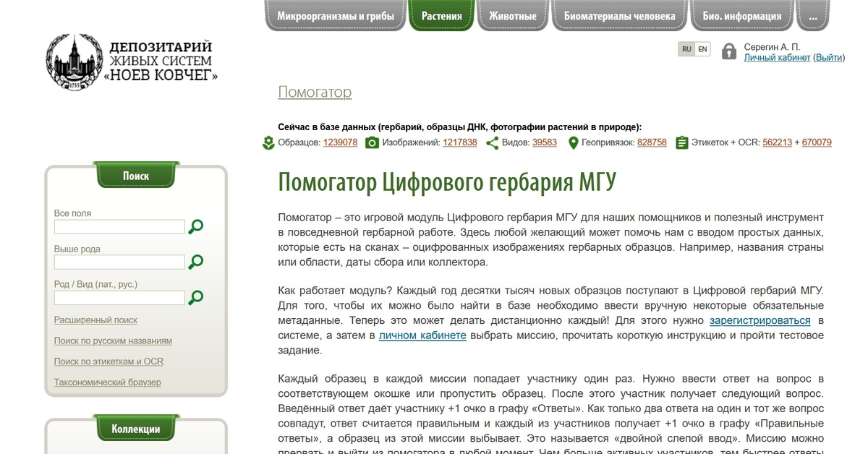The height and width of the screenshot is (454, 868).
Task: Open the 'Помогатор' breadcrumb link
Action: 315,92
